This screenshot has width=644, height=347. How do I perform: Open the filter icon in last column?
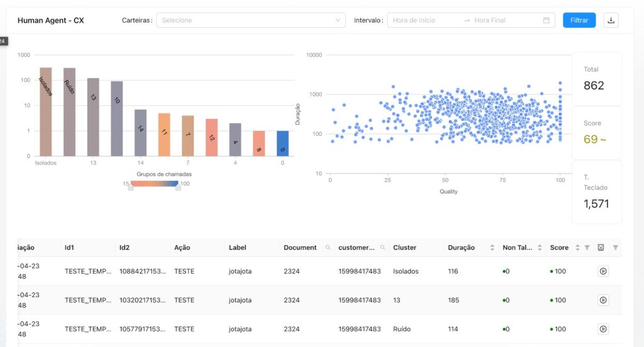click(x=616, y=247)
